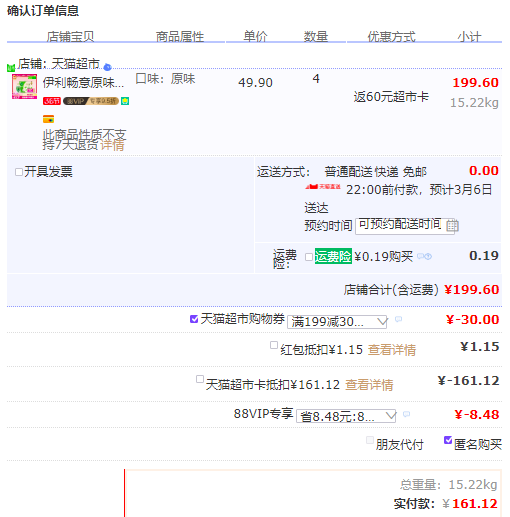Click the unit price 49.90
Viewport: 510px width, 517px height.
255,83
